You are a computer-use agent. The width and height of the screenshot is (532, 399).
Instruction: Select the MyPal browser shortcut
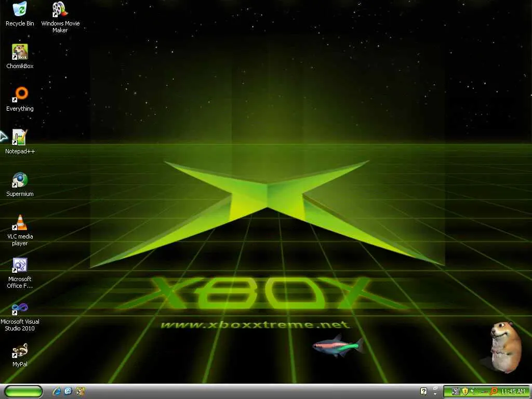click(20, 351)
